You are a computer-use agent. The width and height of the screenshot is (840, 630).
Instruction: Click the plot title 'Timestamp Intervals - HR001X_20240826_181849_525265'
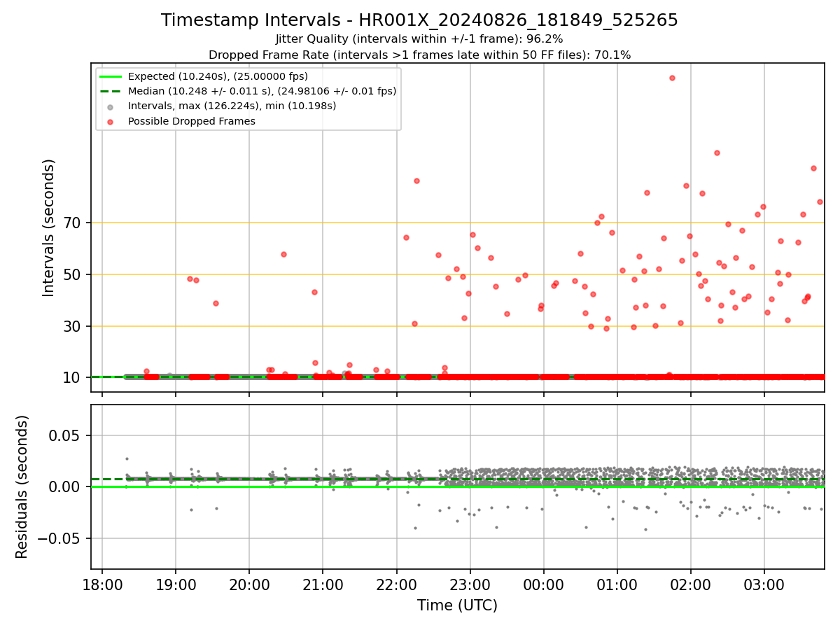tap(419, 20)
